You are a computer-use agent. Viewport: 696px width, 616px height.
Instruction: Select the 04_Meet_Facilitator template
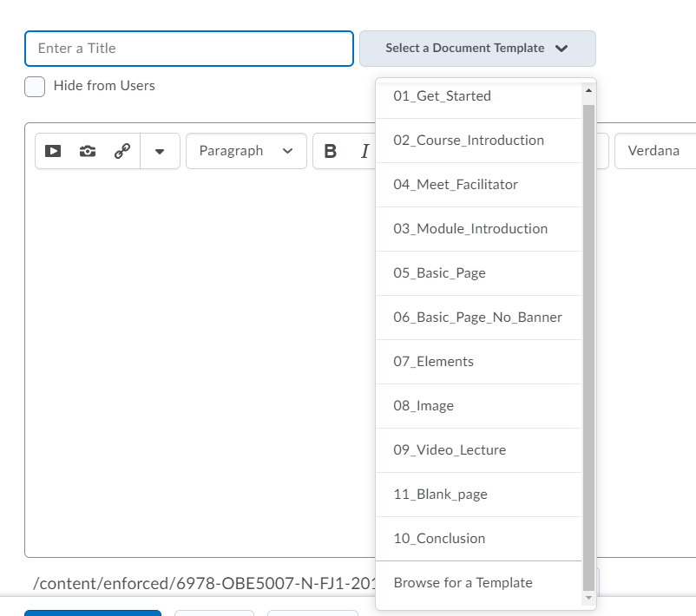478,185
